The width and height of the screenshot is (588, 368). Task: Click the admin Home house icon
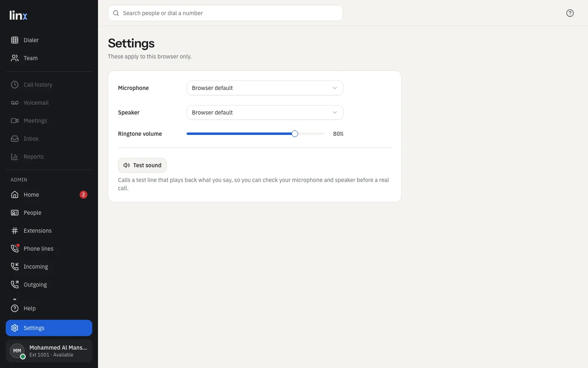15,195
